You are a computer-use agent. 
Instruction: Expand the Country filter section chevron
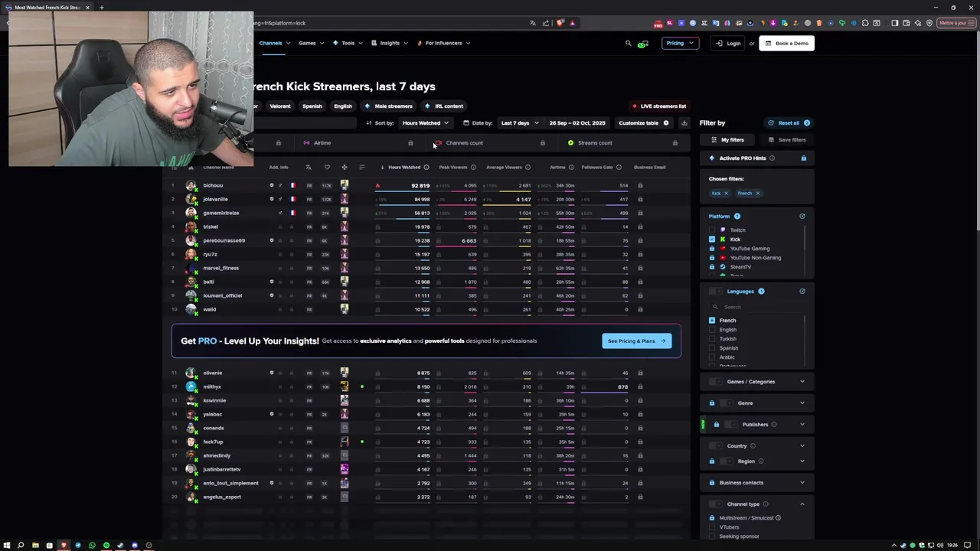802,445
